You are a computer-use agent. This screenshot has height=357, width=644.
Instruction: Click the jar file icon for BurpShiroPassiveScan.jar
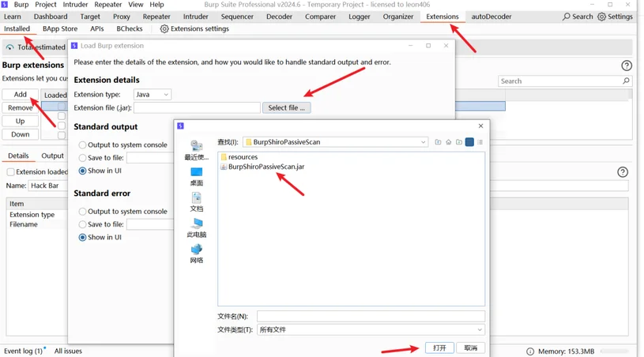(x=224, y=167)
